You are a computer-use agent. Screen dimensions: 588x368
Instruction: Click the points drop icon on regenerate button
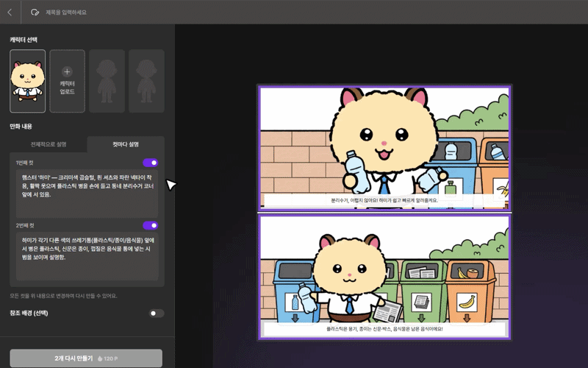coord(100,358)
